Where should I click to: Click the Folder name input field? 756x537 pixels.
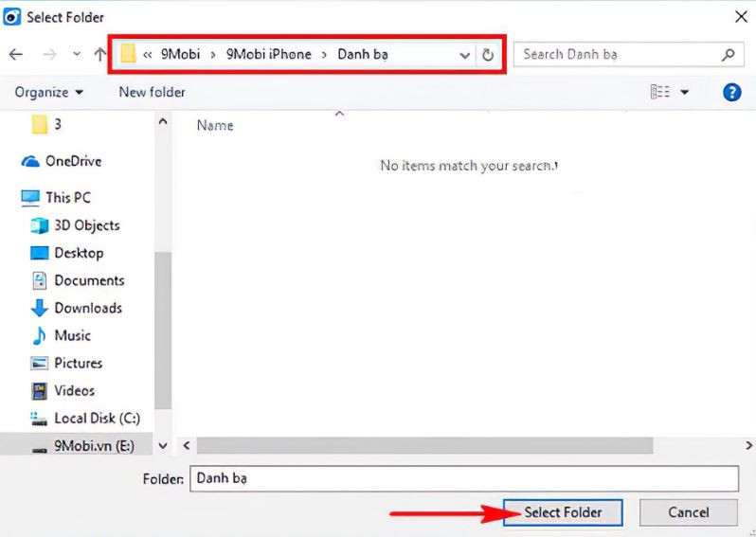click(464, 479)
